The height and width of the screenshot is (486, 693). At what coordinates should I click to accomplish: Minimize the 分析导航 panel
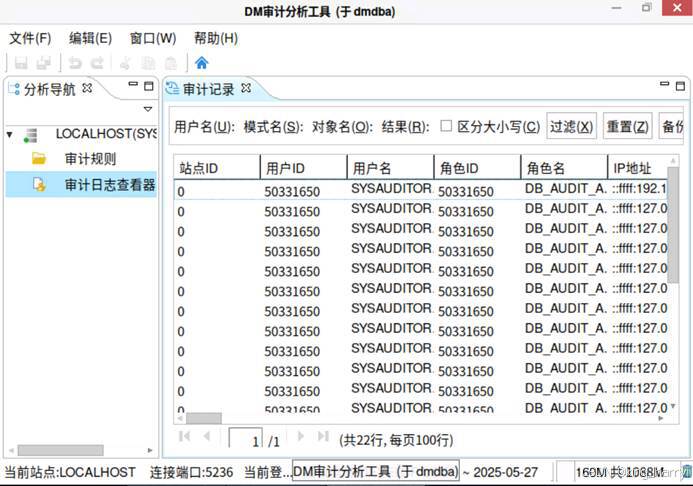click(133, 84)
